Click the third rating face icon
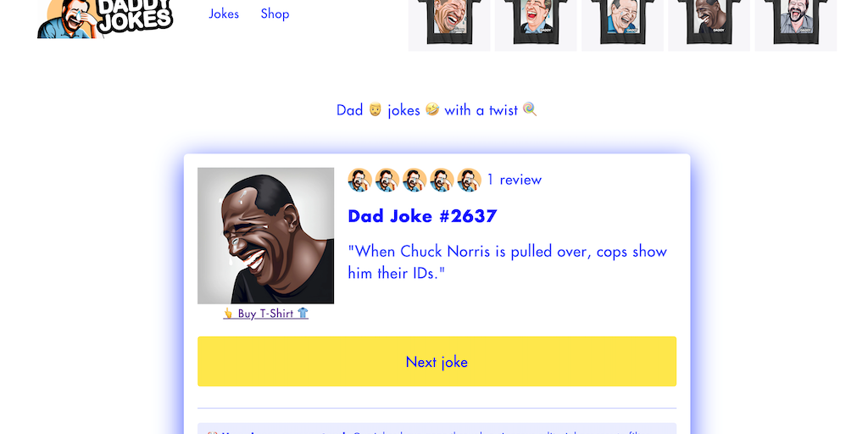This screenshot has height=434, width=868. click(415, 180)
